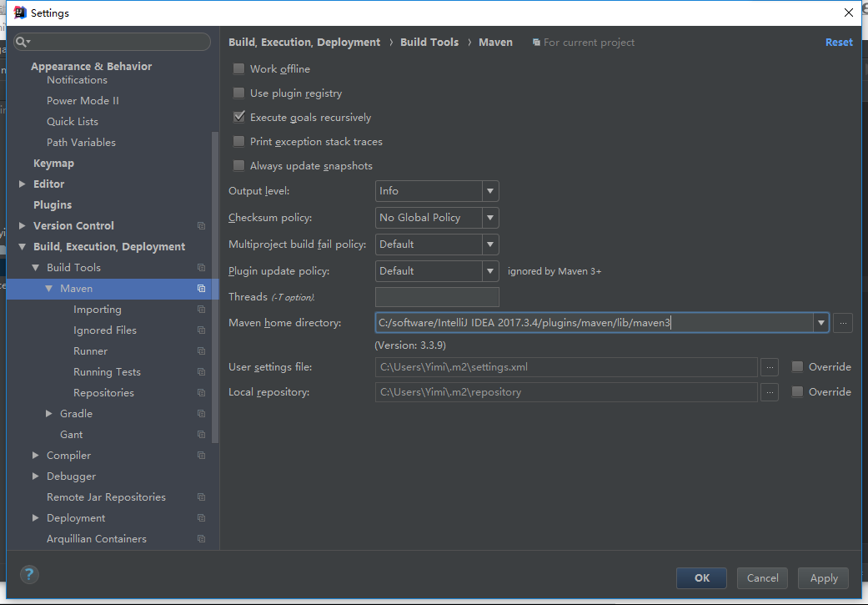This screenshot has width=868, height=605.
Task: Click OK to save settings
Action: coord(701,578)
